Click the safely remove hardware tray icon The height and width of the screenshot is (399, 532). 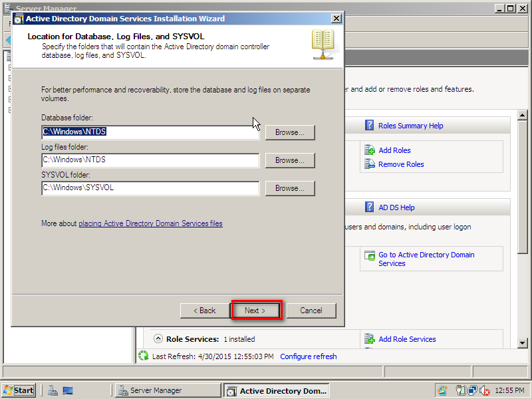coord(461,390)
